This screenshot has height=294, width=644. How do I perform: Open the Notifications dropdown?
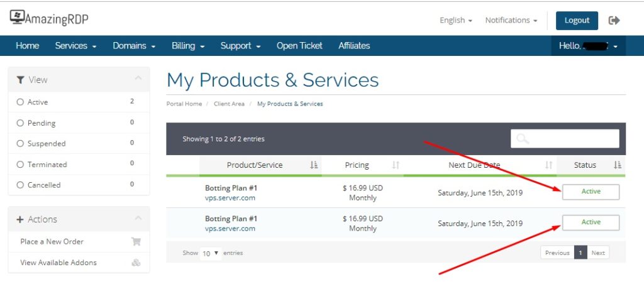pos(511,20)
